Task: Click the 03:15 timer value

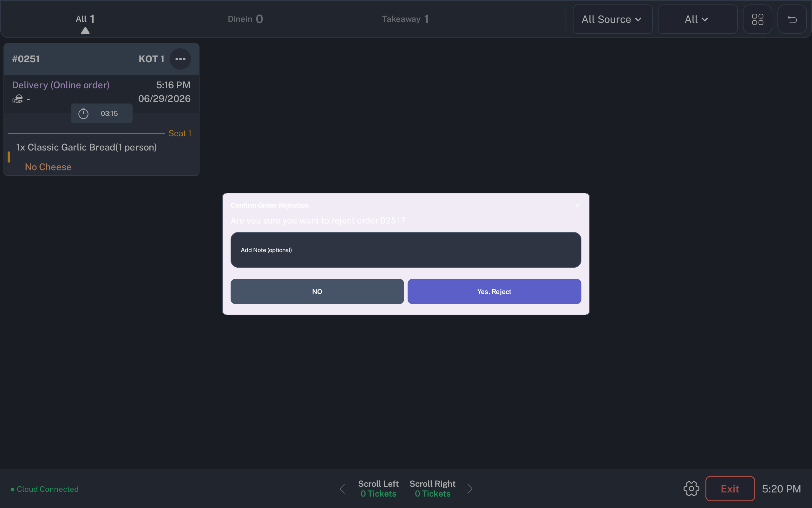Action: coord(109,114)
